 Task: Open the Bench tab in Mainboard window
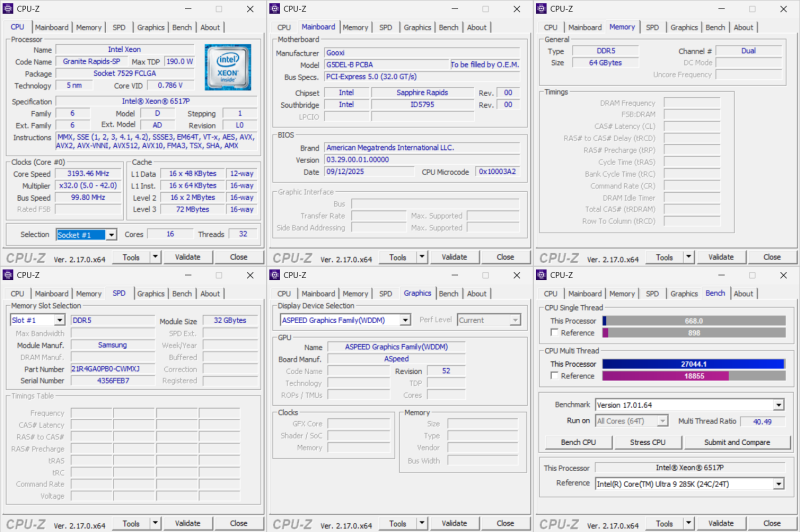[448, 28]
